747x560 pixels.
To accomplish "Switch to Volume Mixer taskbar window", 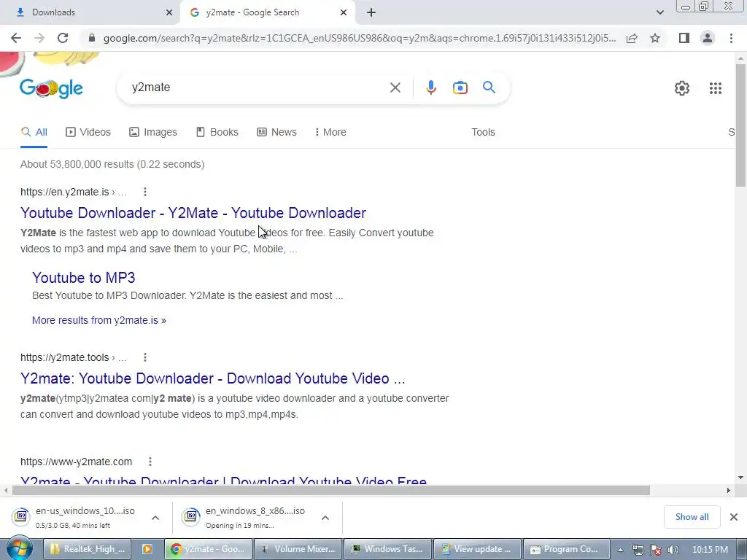I will 298,549.
